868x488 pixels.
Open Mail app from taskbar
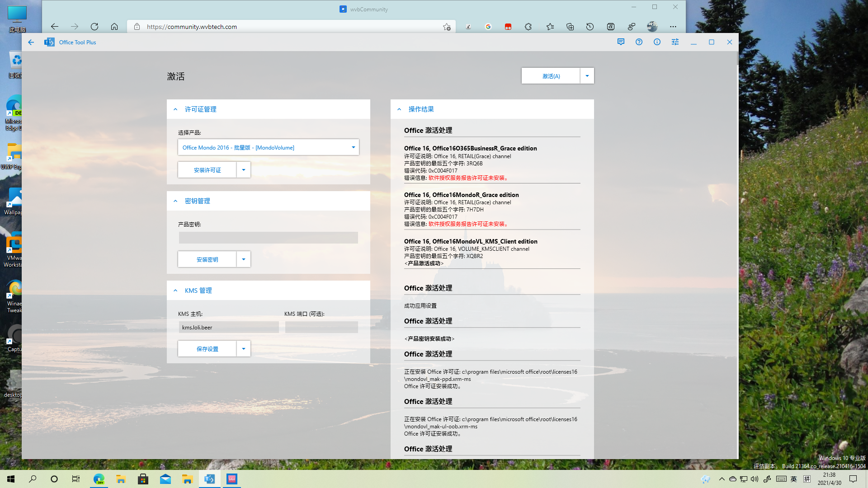tap(165, 479)
